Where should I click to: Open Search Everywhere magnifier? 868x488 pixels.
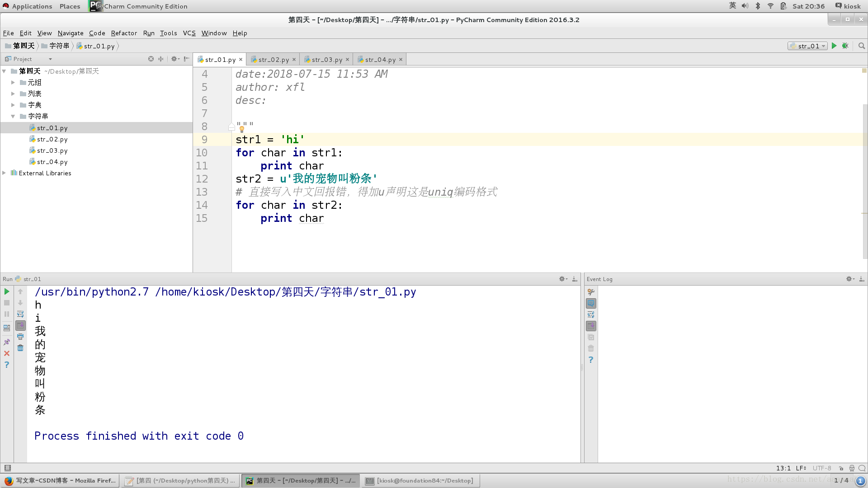point(862,46)
